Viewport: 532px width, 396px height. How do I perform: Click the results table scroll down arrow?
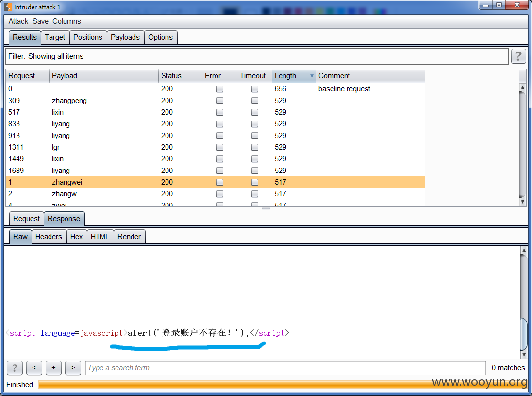(x=522, y=202)
